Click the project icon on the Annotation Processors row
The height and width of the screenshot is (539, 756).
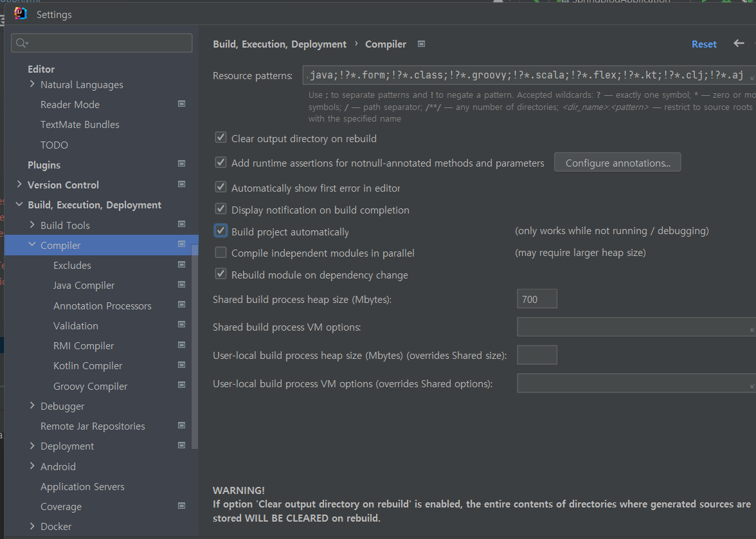coord(182,305)
